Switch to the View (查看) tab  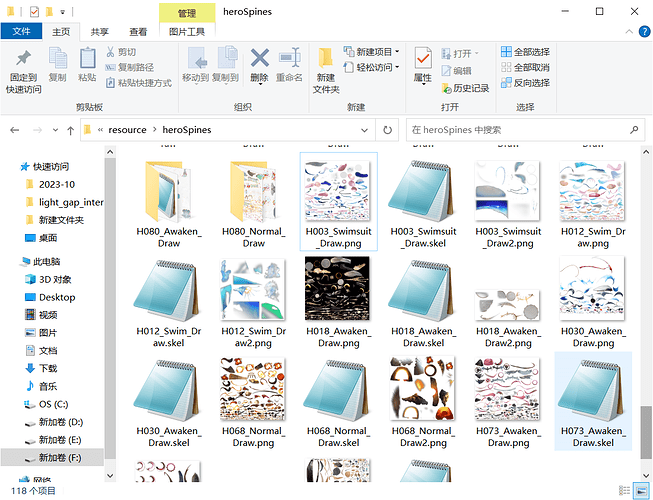click(138, 32)
